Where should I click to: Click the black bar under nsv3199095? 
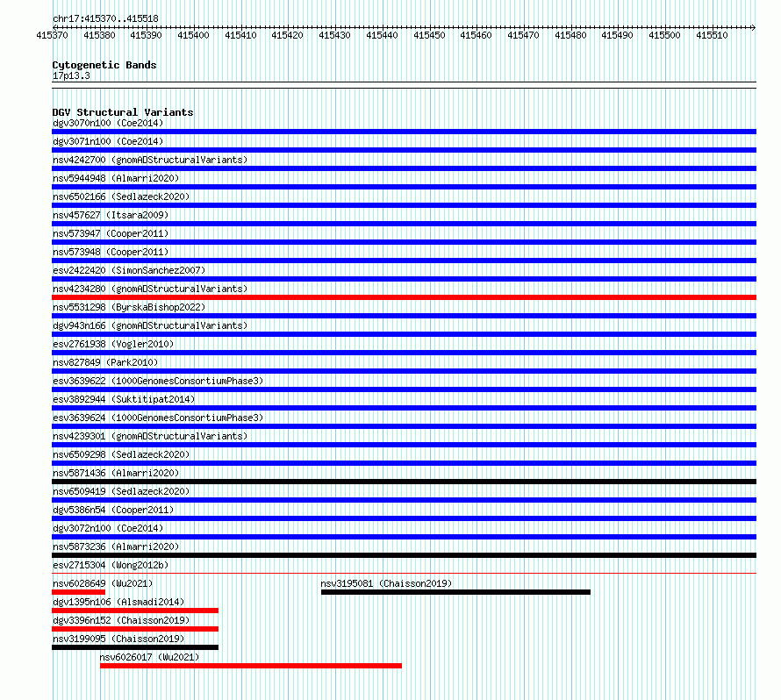click(135, 647)
